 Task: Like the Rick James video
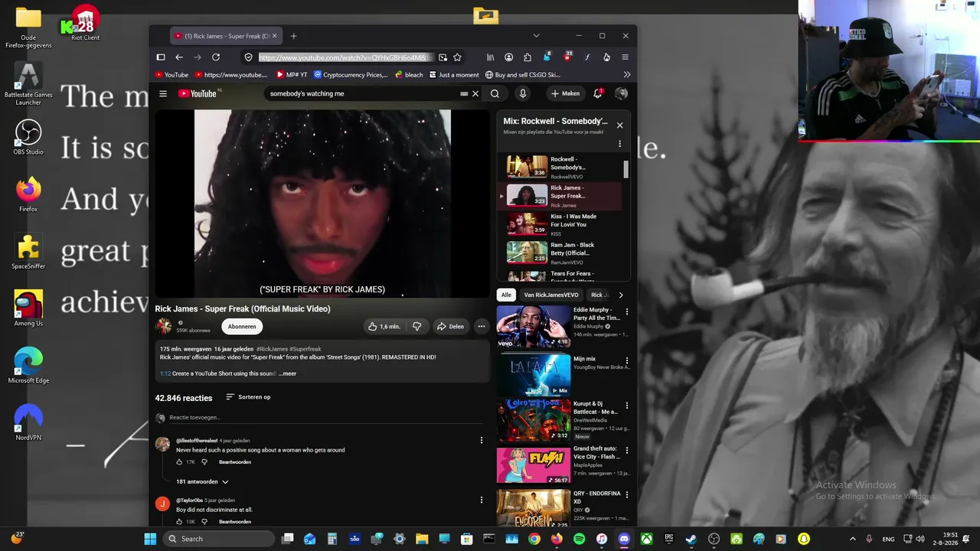click(384, 326)
